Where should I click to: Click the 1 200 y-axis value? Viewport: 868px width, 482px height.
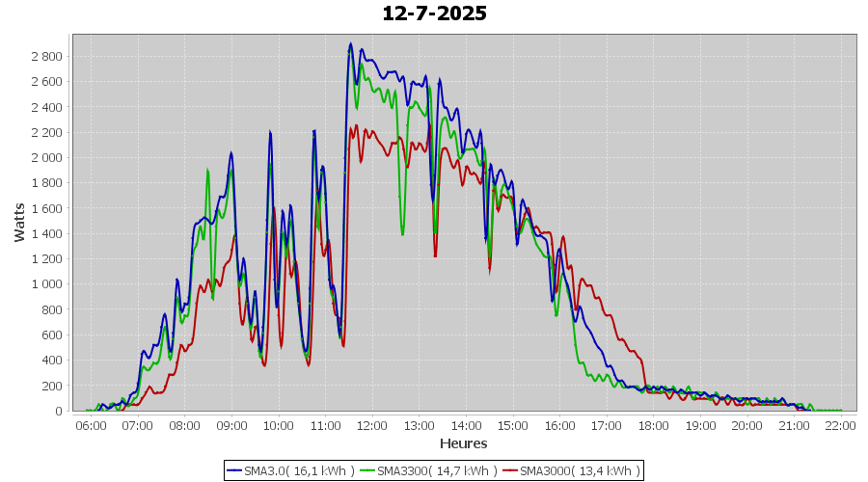pos(47,259)
